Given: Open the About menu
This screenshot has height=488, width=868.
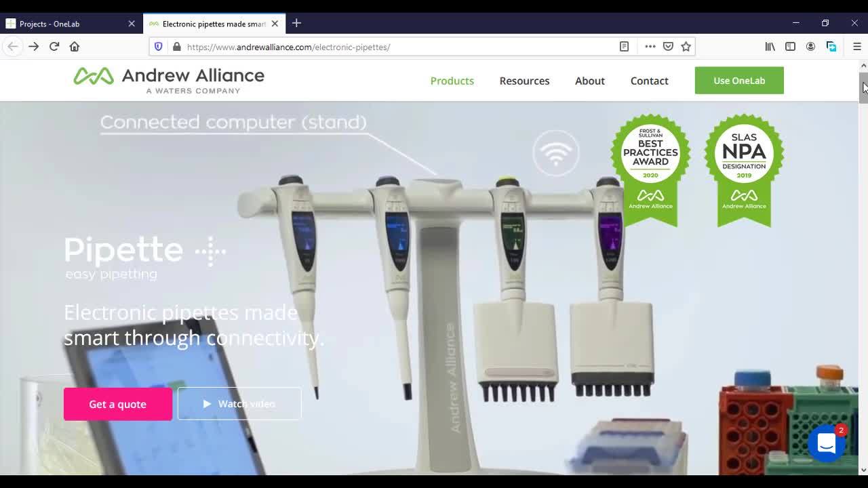Looking at the screenshot, I should [590, 81].
